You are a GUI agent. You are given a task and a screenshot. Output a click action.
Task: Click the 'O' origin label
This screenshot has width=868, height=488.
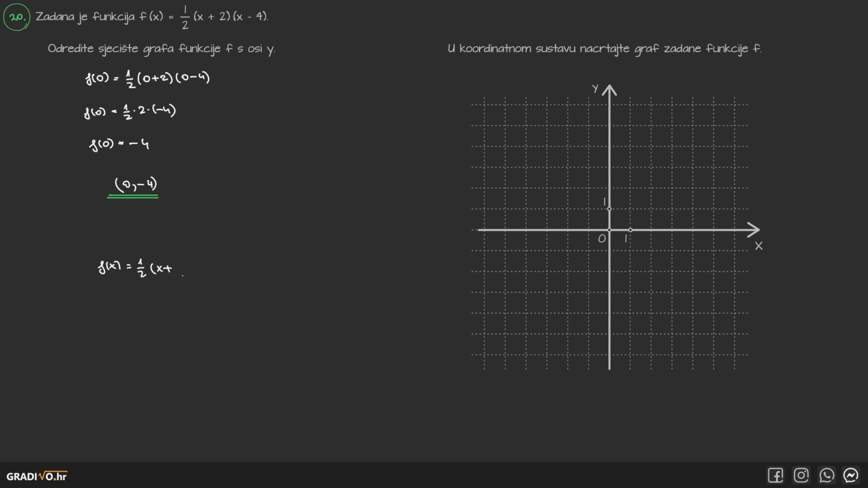pos(602,239)
